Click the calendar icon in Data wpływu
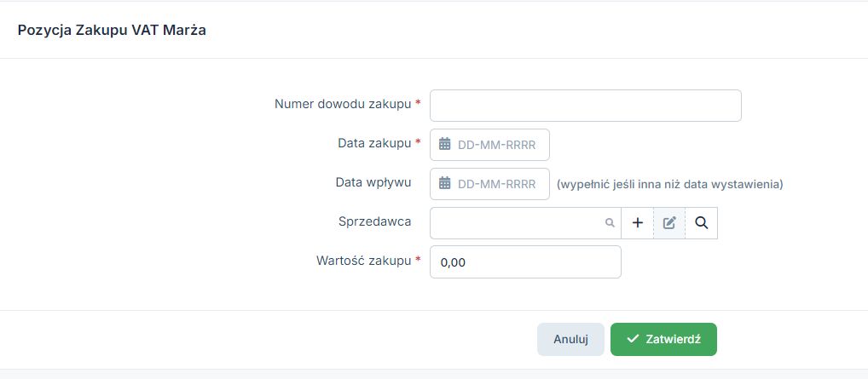 (444, 184)
